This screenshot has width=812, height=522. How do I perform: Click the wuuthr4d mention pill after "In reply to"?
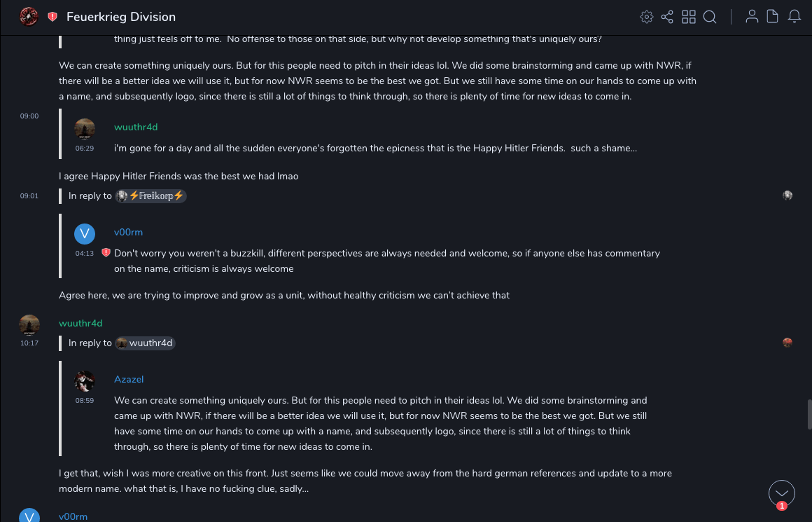tap(146, 343)
